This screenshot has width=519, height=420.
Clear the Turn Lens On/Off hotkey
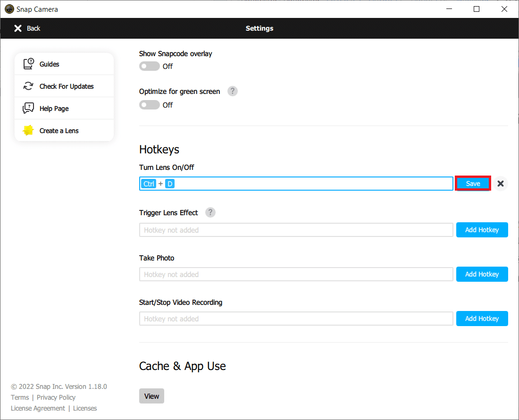501,184
